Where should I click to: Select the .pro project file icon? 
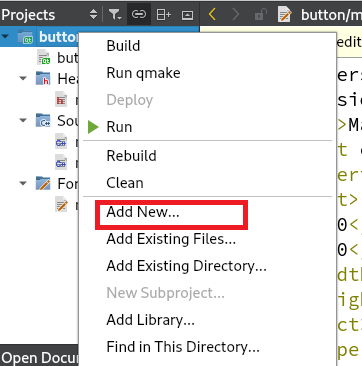(44, 57)
